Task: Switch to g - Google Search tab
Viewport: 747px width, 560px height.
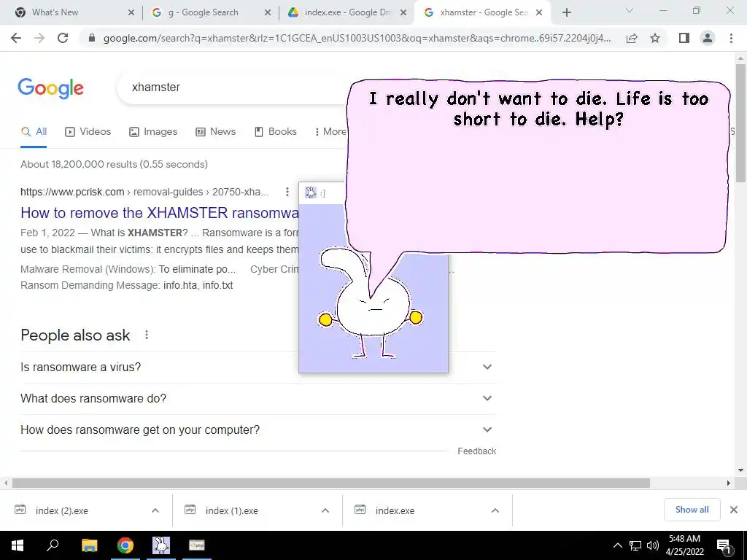Action: click(x=209, y=12)
